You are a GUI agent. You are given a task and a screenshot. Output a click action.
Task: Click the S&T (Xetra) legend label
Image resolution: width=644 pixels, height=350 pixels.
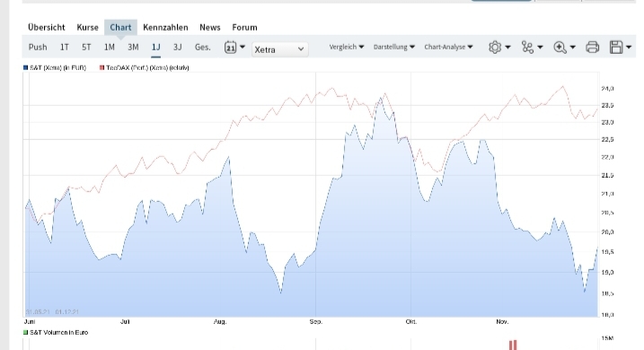click(x=57, y=67)
